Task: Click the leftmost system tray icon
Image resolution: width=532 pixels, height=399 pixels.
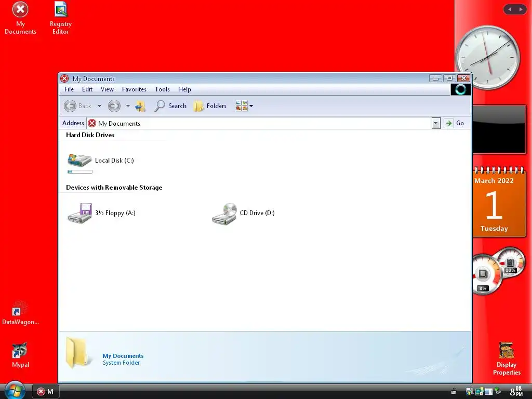Action: tap(454, 392)
